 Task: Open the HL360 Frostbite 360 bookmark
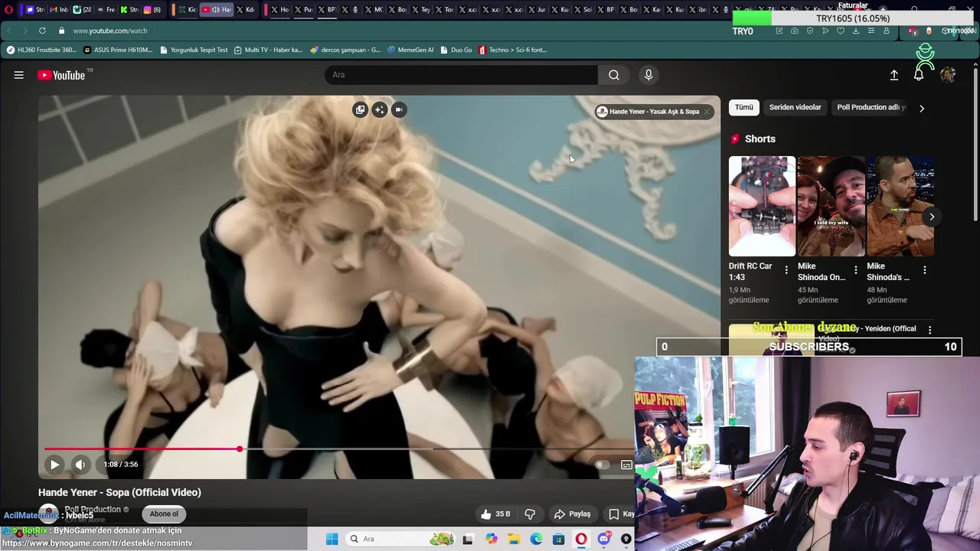41,50
